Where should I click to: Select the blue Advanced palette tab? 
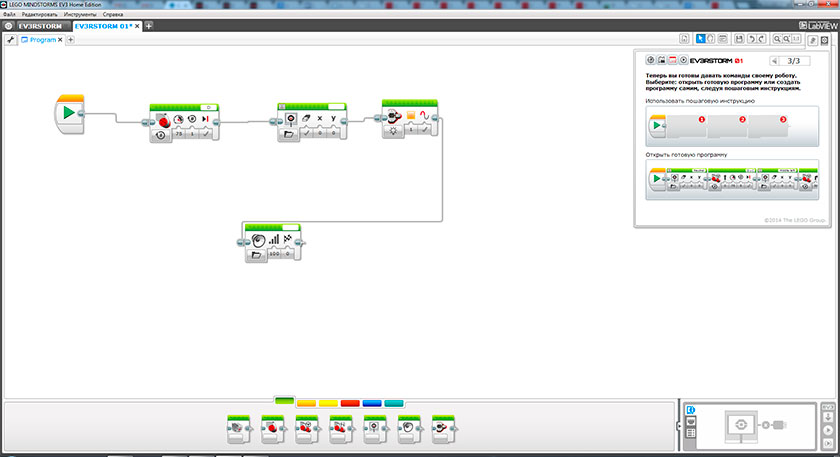pos(372,403)
